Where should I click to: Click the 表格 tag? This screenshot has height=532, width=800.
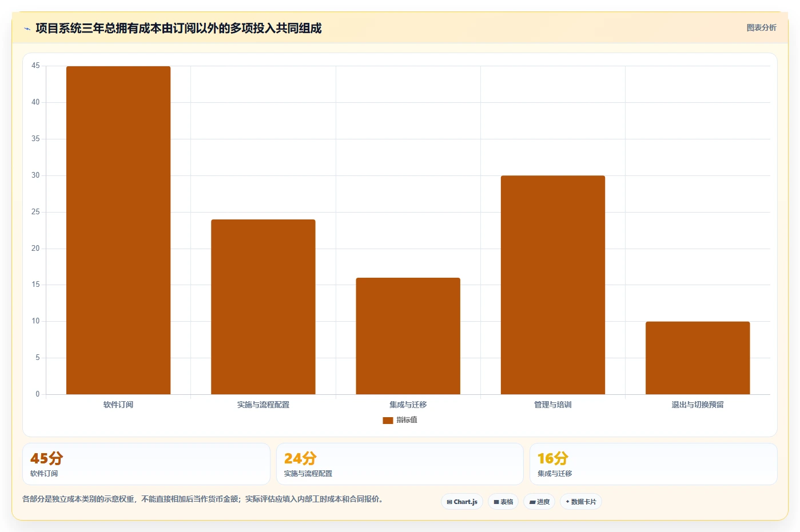(503, 502)
